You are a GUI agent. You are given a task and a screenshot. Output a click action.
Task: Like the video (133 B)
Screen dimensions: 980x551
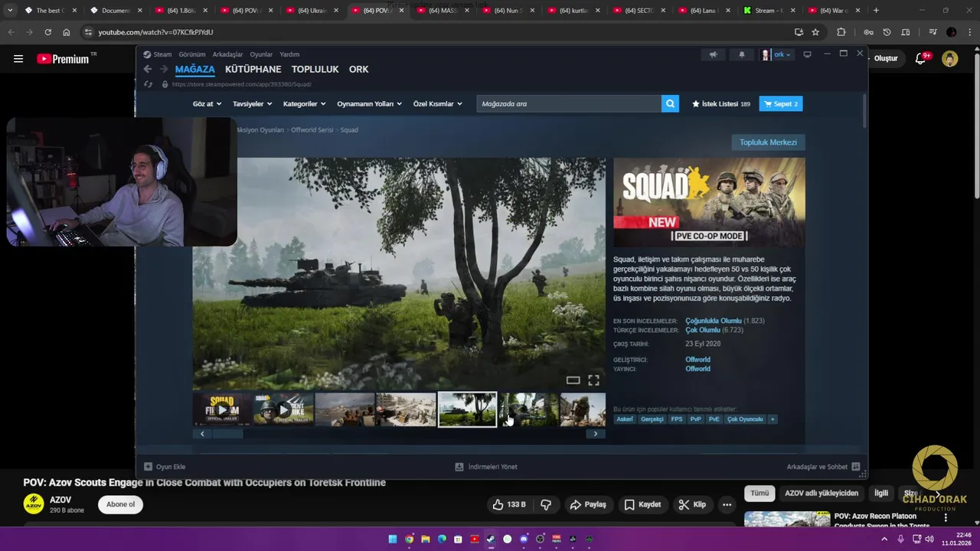point(509,504)
